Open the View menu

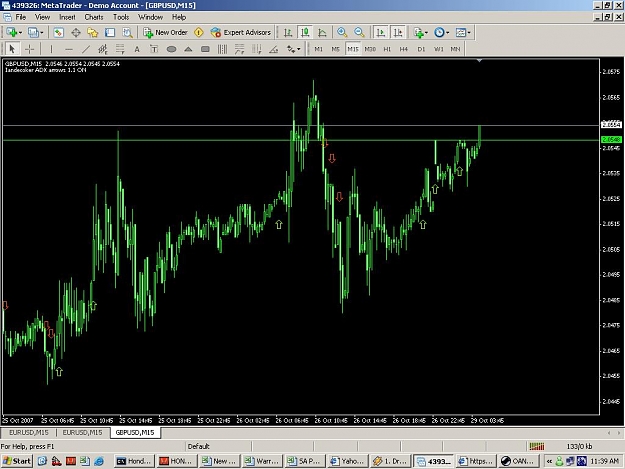tap(42, 17)
